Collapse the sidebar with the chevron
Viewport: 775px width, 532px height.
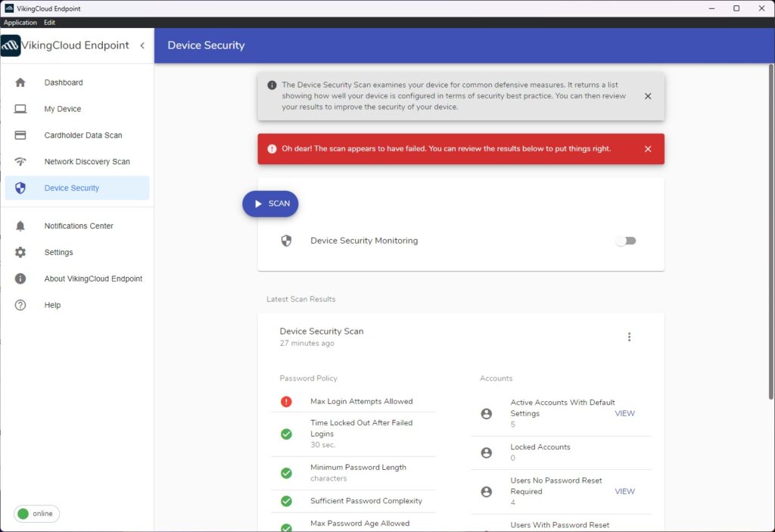tap(142, 45)
